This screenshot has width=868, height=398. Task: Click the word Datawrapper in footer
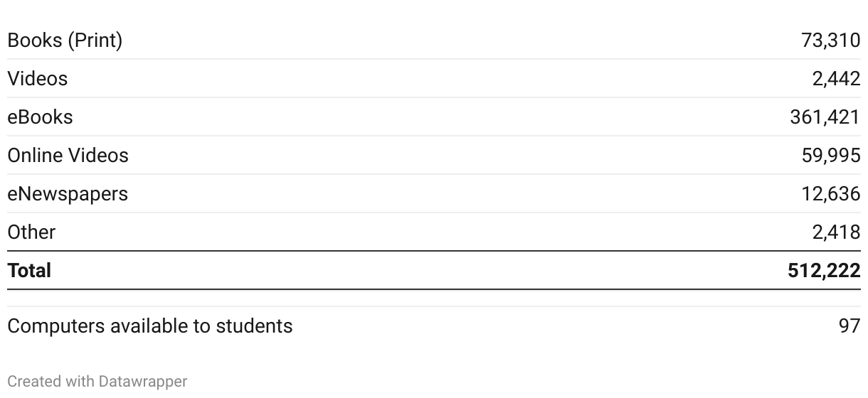(143, 382)
